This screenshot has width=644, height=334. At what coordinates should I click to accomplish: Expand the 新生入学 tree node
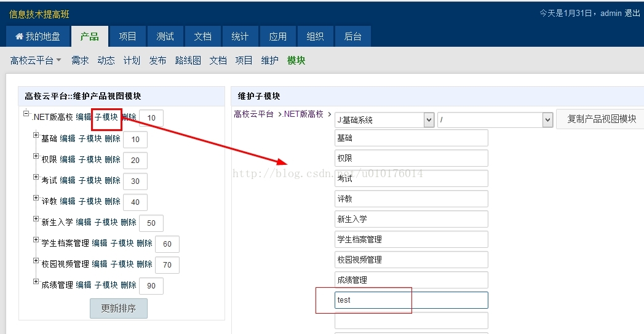pyautogui.click(x=36, y=218)
